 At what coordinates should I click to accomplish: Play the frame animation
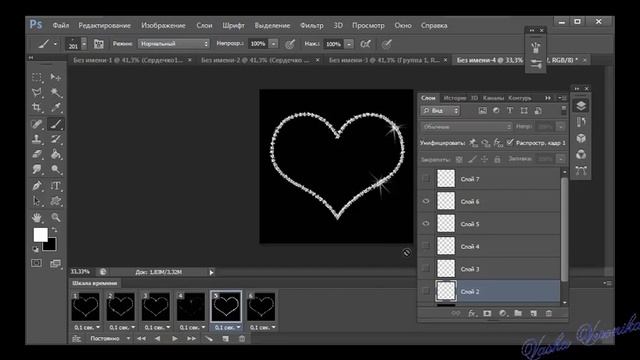pos(175,338)
